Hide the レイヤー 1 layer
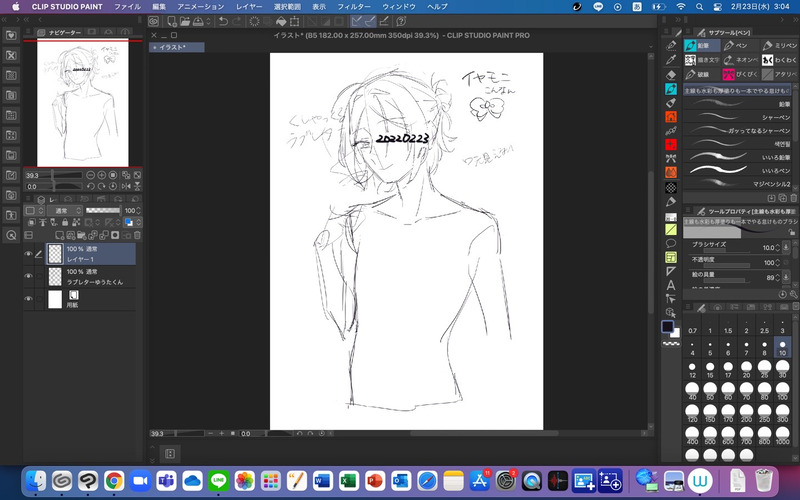 tap(29, 254)
